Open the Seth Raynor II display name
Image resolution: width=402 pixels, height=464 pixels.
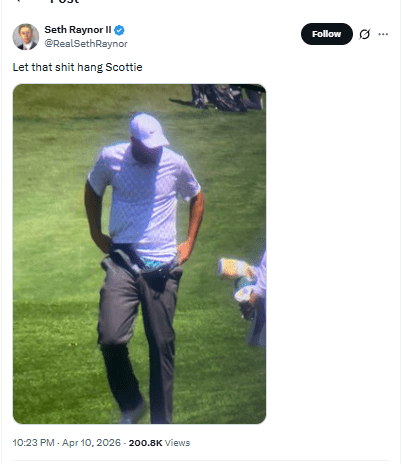(78, 30)
